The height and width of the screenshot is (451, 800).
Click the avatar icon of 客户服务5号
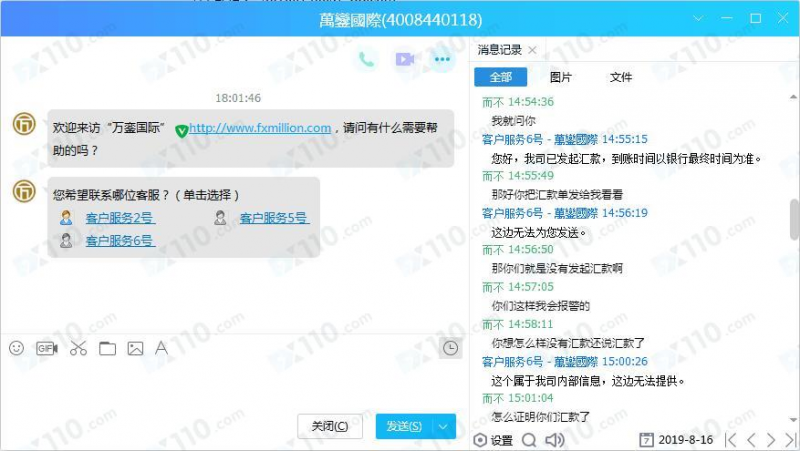pyautogui.click(x=220, y=218)
